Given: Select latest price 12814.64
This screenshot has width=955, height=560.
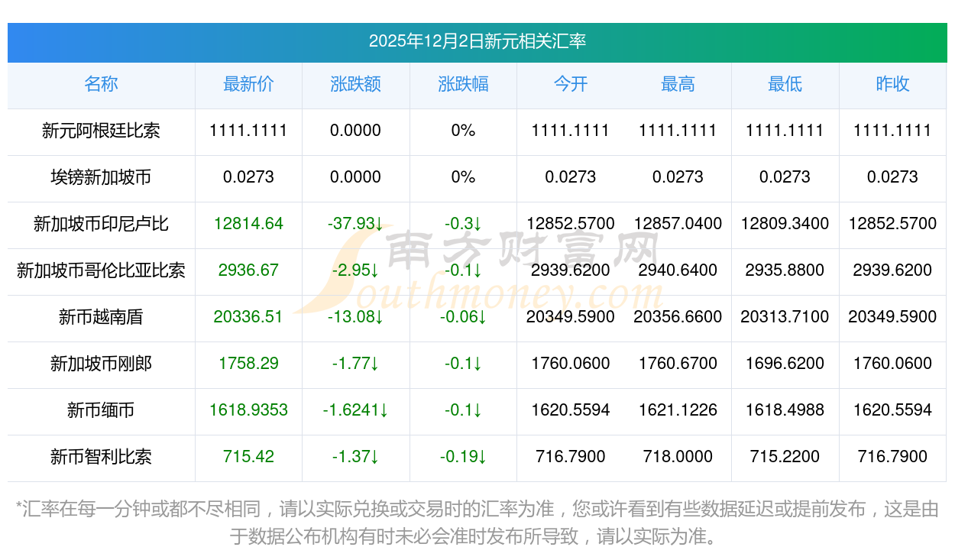Looking at the screenshot, I should click(x=248, y=224).
